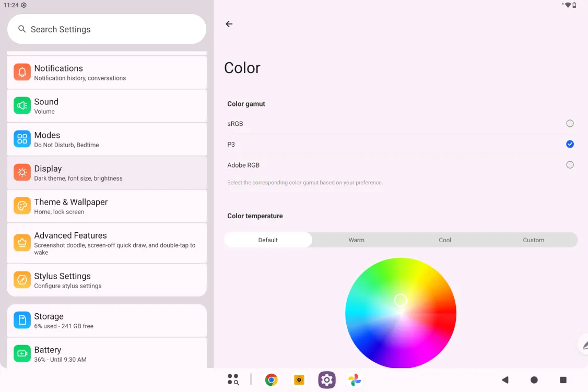Click the Stylus Settings icon
The width and height of the screenshot is (588, 392).
click(x=22, y=280)
